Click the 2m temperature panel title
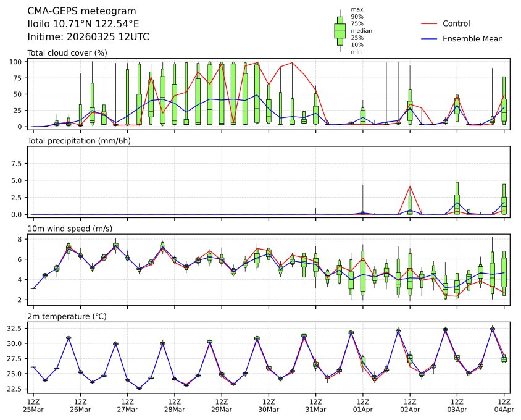This screenshot has width=521, height=420. point(68,317)
